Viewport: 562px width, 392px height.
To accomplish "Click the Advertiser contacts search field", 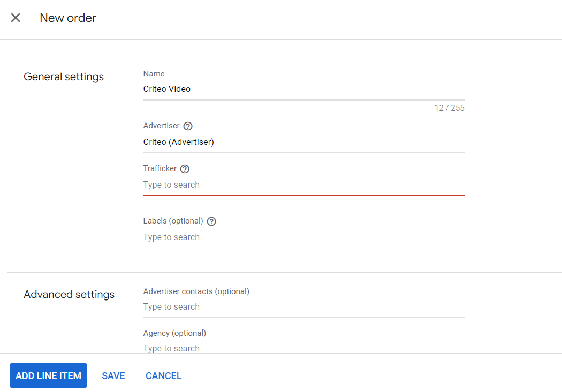I will pos(303,307).
